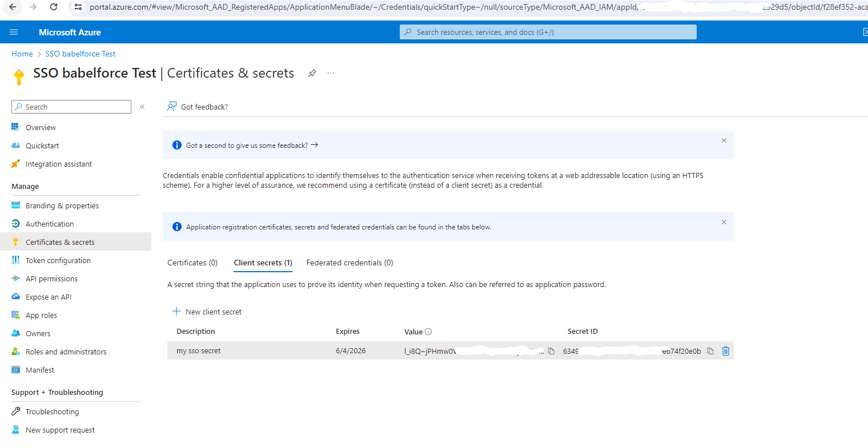Open the Federated credentials (0) tab

coord(349,263)
